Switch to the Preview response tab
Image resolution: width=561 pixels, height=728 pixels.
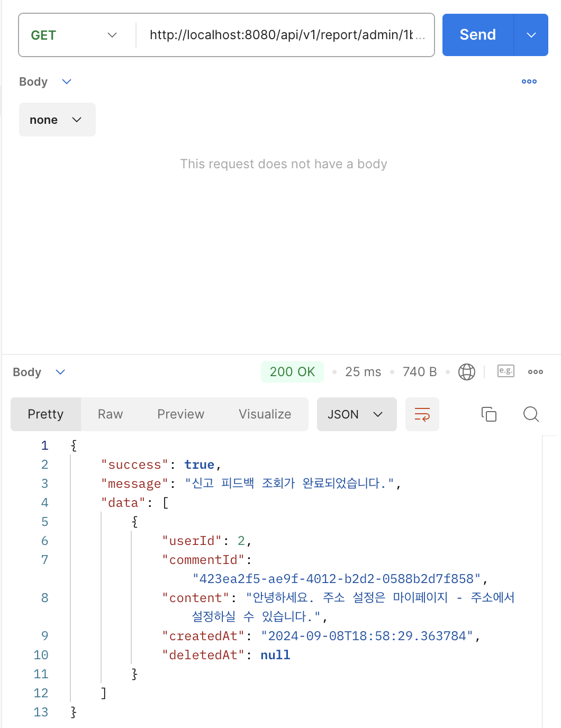180,414
